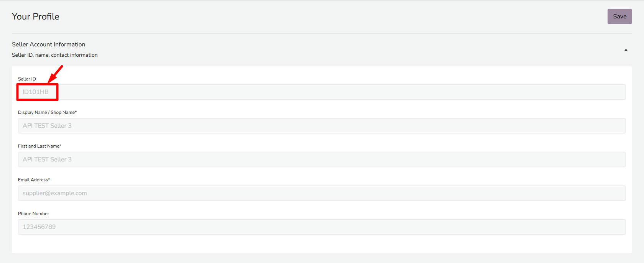Viewport: 644px width, 263px height.
Task: Focus the Phone Number input field
Action: 321,227
